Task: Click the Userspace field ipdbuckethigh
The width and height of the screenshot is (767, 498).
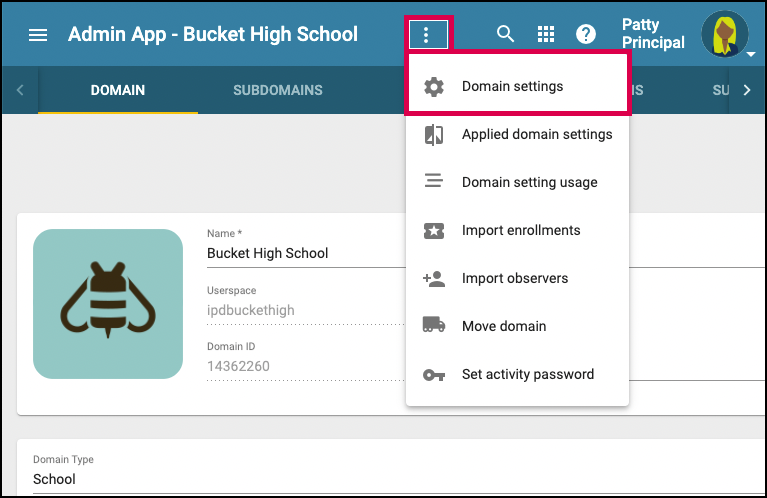Action: click(x=306, y=311)
